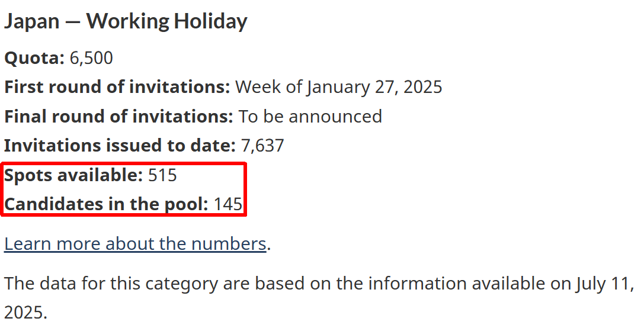Image resolution: width=644 pixels, height=328 pixels.
Task: Click the First round of invitations label
Action: point(117,87)
